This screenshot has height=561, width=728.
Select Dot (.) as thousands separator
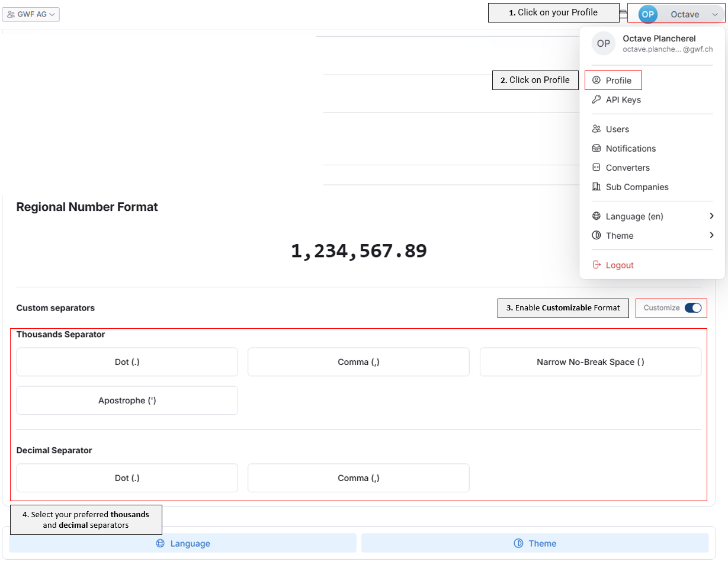pyautogui.click(x=127, y=362)
